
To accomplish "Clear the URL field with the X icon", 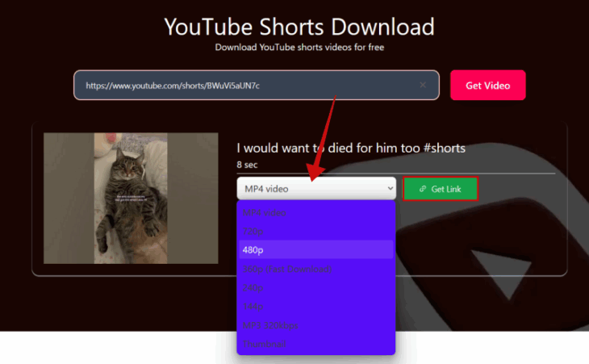I will point(423,85).
